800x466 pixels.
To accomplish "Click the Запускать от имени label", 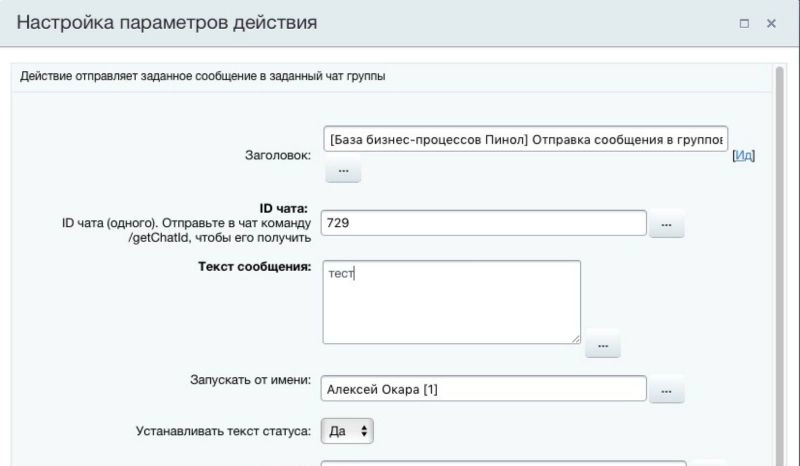I will click(x=251, y=381).
